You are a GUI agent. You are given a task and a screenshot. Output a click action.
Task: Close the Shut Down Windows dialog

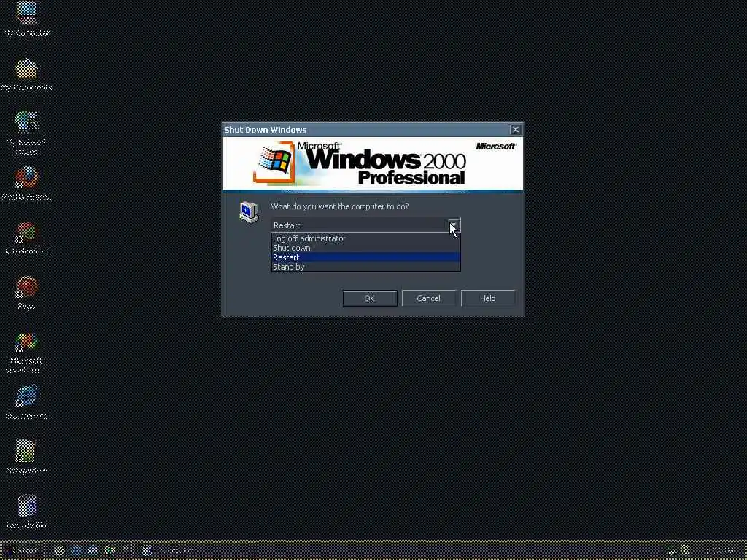tap(516, 130)
